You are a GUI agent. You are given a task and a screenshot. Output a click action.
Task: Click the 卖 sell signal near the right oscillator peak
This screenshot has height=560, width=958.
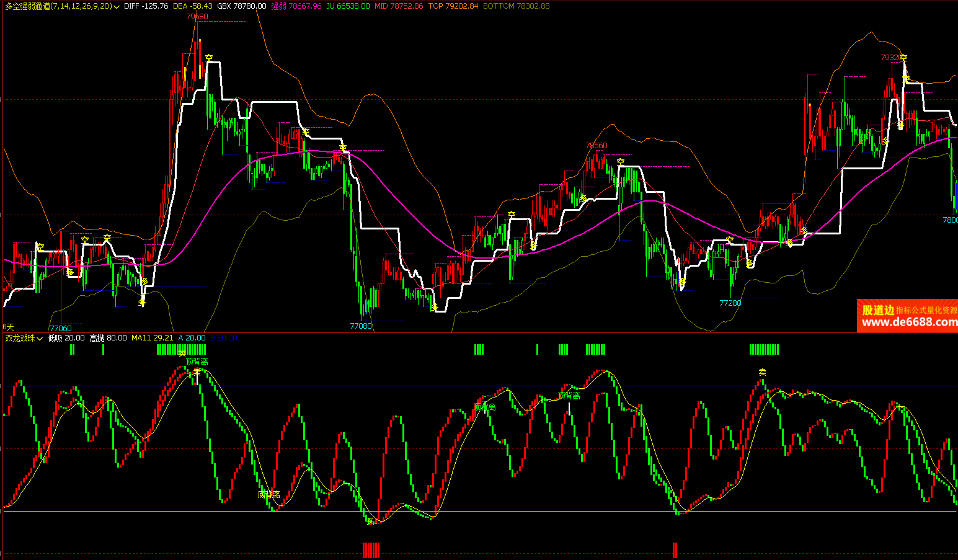[762, 372]
